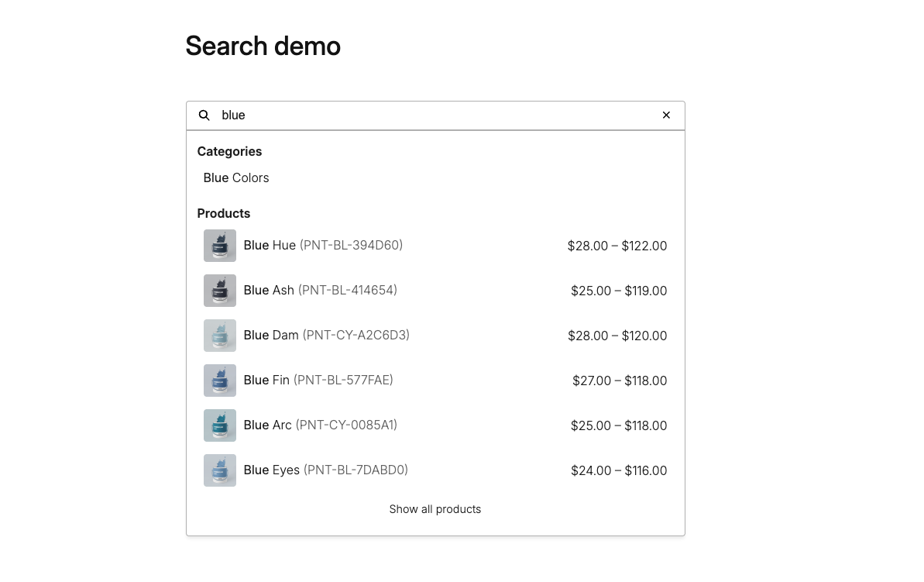Click the price $24.00 – $116.00
Screen dimensions: 924x582
619,470
